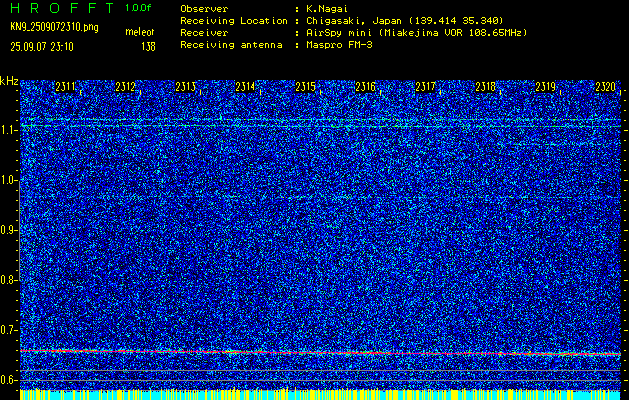Click the Observer field label
629x400 pixels.
(x=204, y=8)
